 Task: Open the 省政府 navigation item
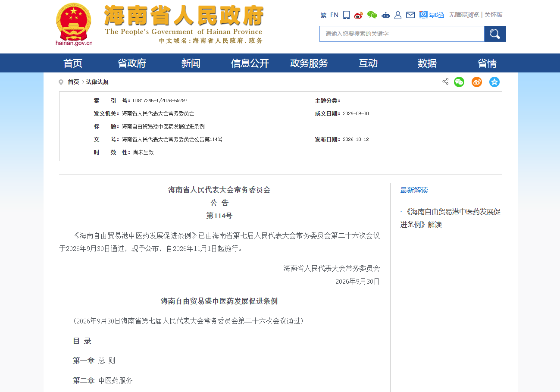point(132,63)
